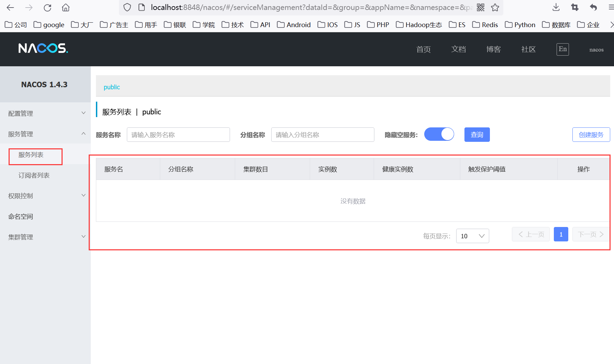Open the browser downloads icon
The image size is (614, 364).
point(556,8)
